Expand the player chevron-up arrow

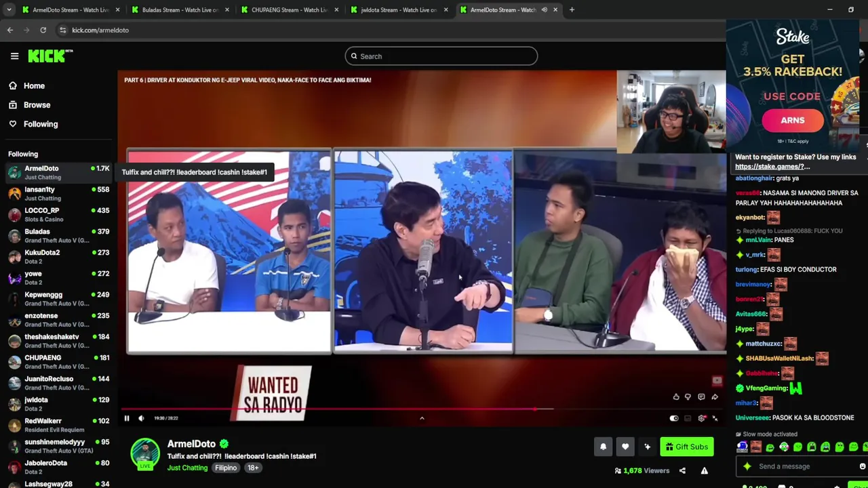click(x=422, y=418)
